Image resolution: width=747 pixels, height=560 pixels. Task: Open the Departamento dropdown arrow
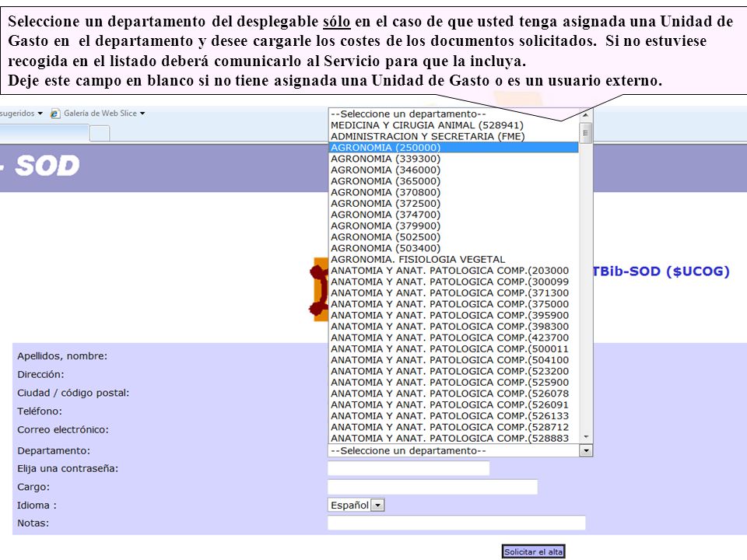point(585,450)
